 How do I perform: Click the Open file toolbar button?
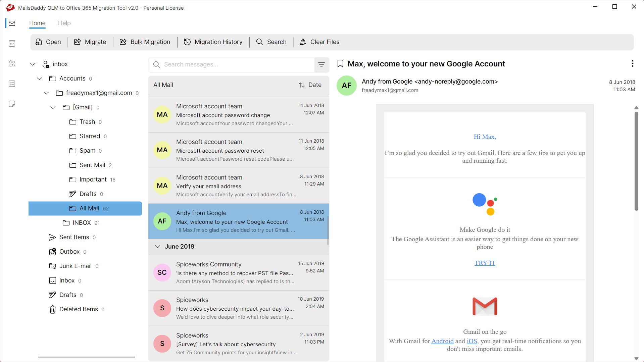[48, 42]
